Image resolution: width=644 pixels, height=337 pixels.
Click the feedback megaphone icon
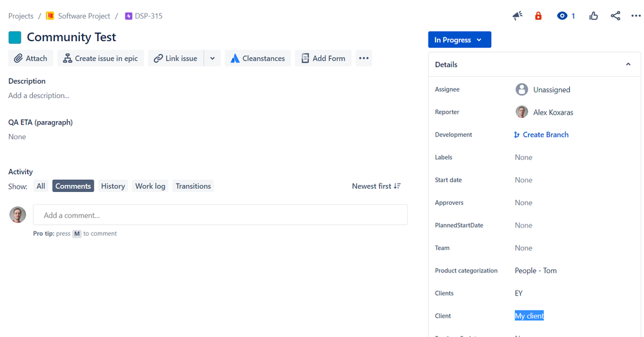tap(518, 16)
